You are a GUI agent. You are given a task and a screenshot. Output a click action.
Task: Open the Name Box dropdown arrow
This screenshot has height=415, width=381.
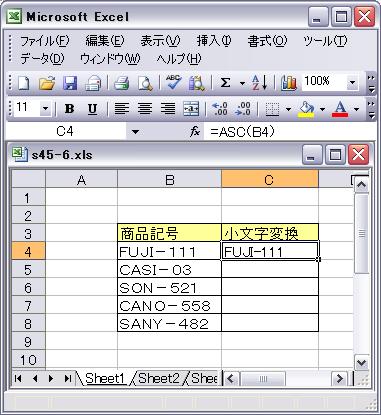click(135, 132)
